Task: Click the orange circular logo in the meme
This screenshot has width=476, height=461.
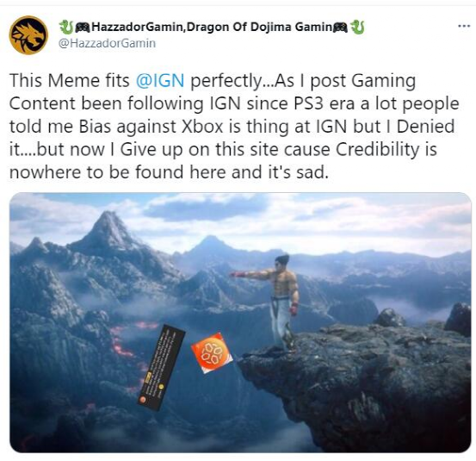Action: [212, 352]
